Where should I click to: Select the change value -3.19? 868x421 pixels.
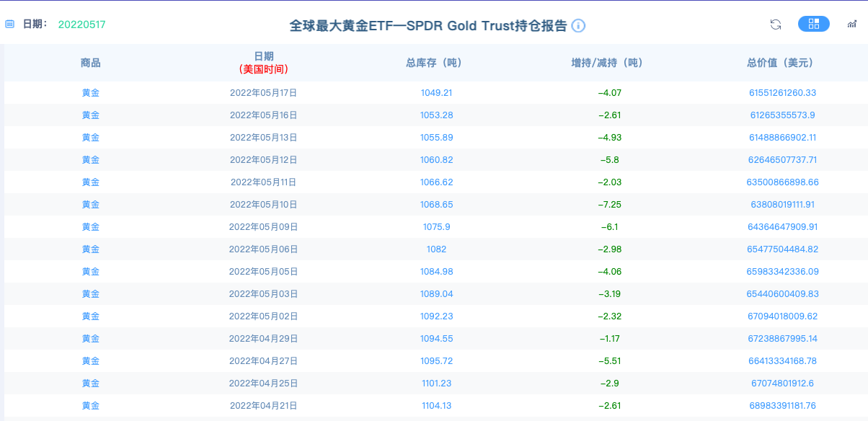click(609, 294)
